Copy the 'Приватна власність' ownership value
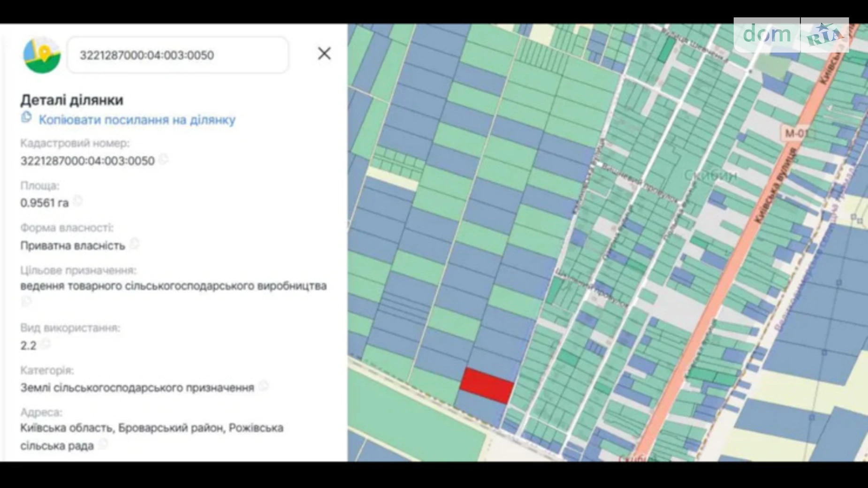Image resolution: width=868 pixels, height=488 pixels. [x=134, y=244]
